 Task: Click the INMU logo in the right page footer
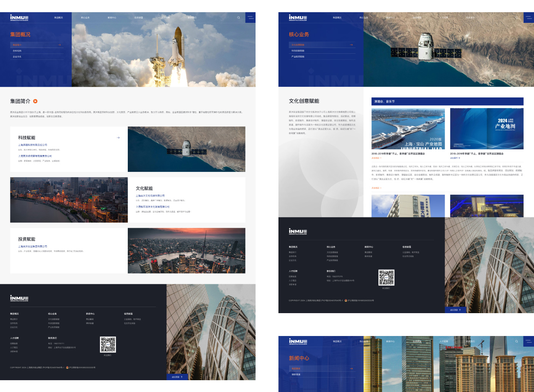(x=298, y=231)
